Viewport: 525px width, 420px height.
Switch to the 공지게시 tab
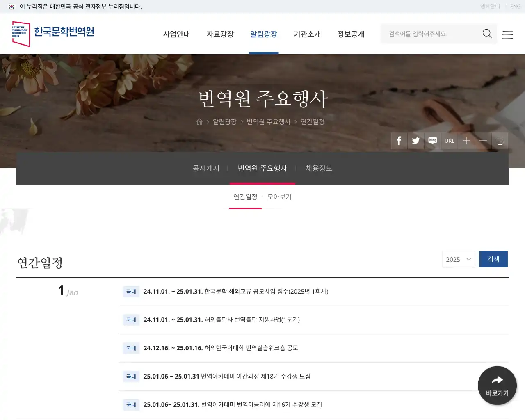tap(205, 168)
